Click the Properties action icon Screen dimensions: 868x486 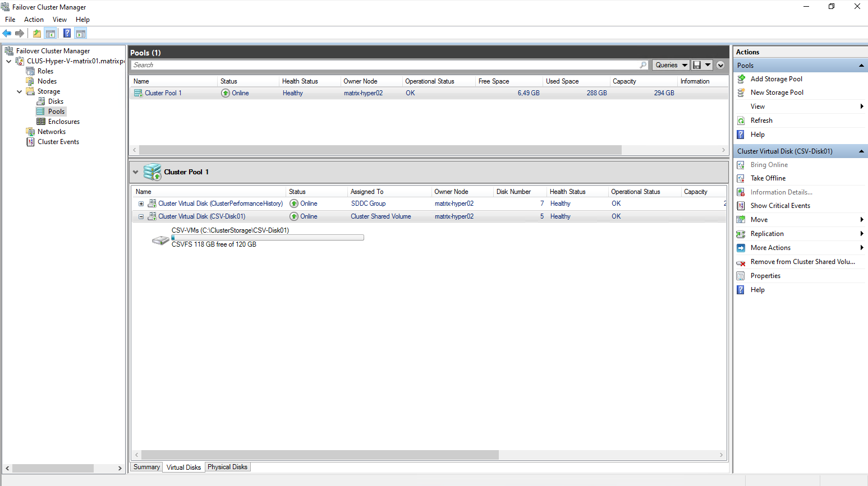[741, 276]
